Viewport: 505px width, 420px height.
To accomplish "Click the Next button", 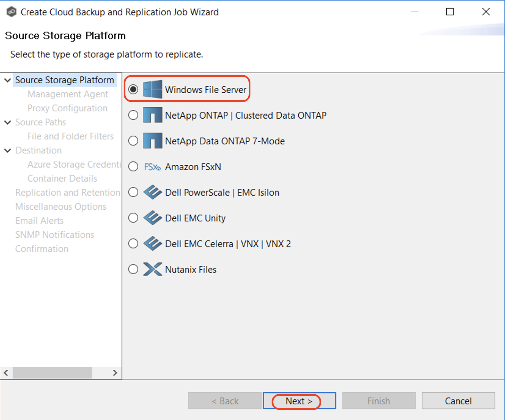I will [x=299, y=401].
